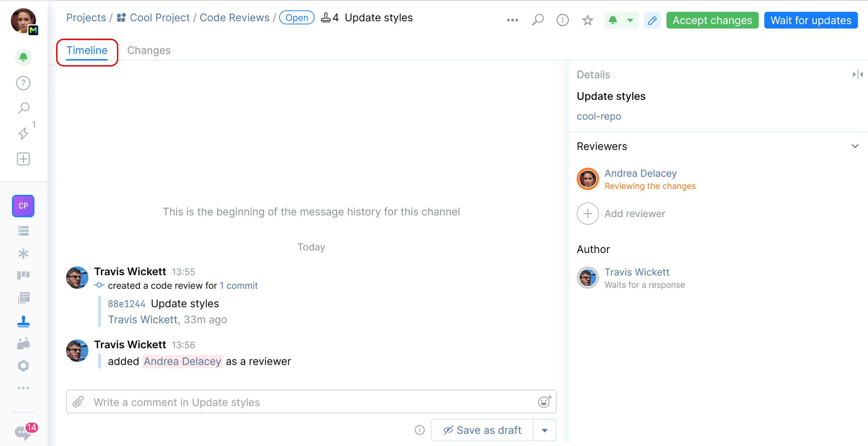Open the dropdown beside Save as draft
This screenshot has height=446, width=868.
(x=545, y=430)
